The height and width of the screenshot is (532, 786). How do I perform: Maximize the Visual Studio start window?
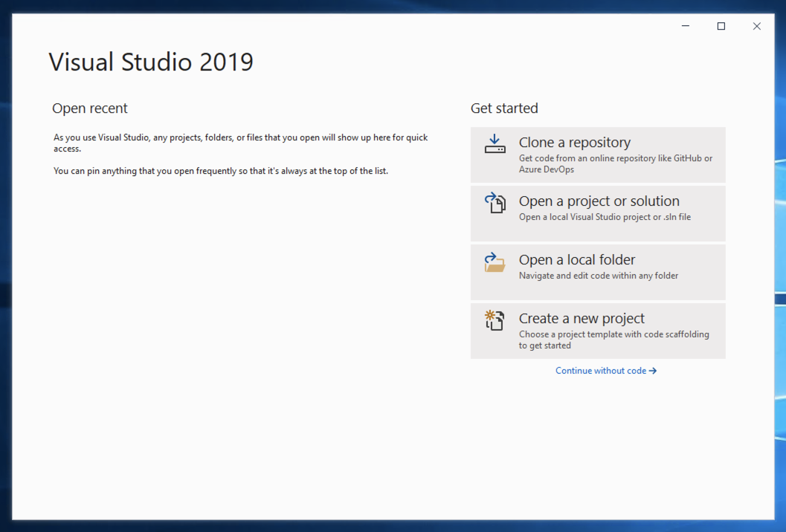pyautogui.click(x=721, y=26)
